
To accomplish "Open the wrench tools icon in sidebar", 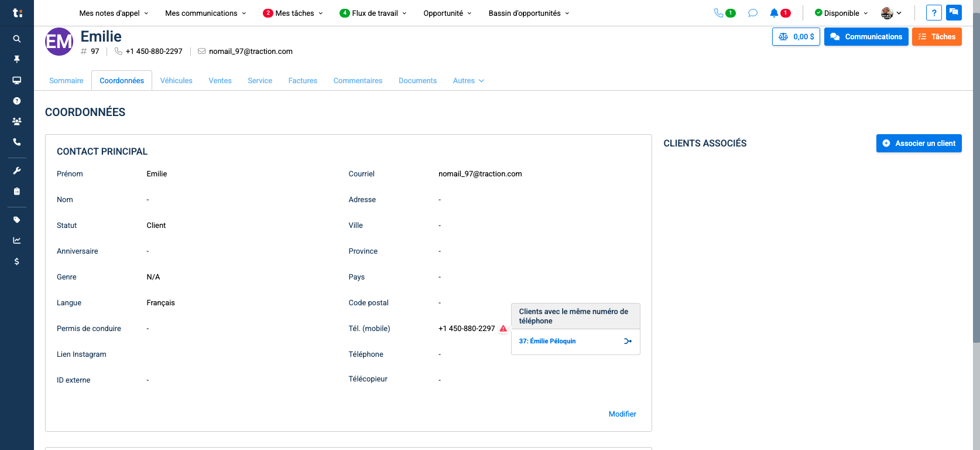I will 17,171.
